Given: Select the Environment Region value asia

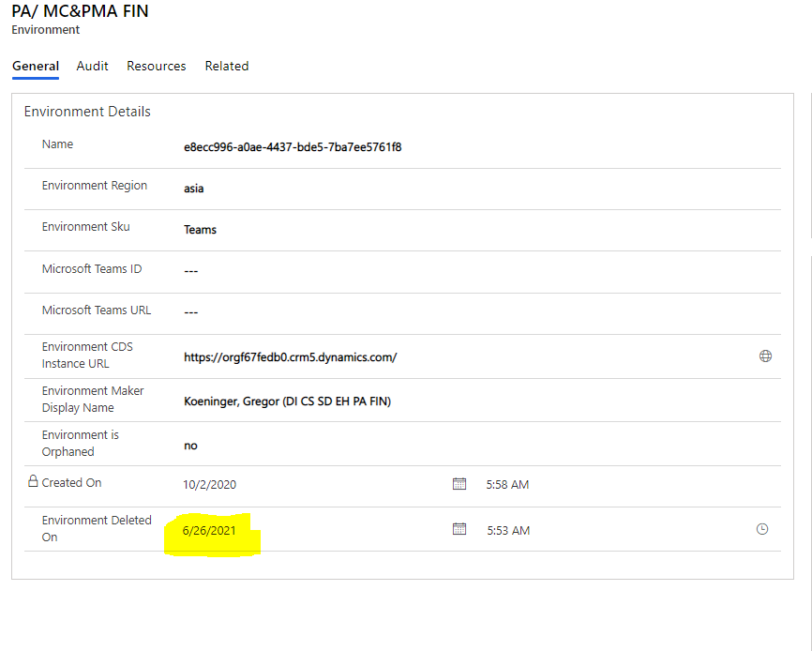Looking at the screenshot, I should pyautogui.click(x=194, y=189).
